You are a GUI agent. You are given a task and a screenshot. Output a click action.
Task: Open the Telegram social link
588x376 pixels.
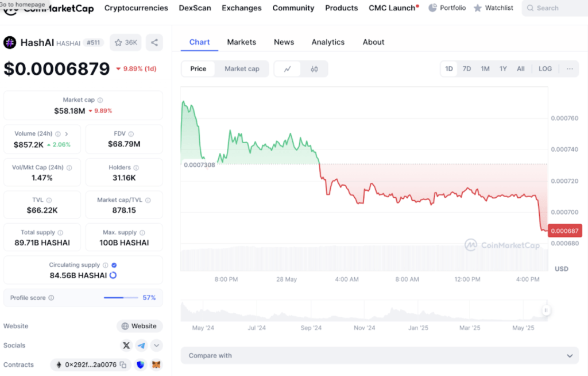[x=141, y=346]
